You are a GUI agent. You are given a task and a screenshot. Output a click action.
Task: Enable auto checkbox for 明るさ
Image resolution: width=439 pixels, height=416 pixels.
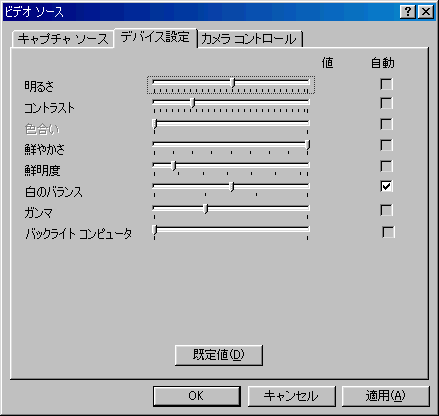[x=386, y=84]
